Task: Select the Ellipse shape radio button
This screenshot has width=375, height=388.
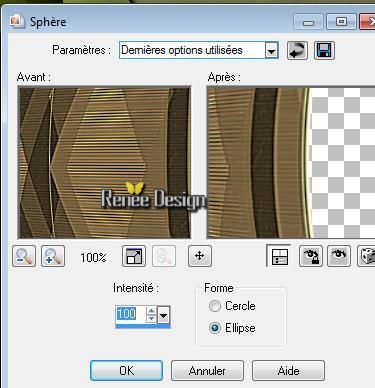Action: tap(215, 328)
